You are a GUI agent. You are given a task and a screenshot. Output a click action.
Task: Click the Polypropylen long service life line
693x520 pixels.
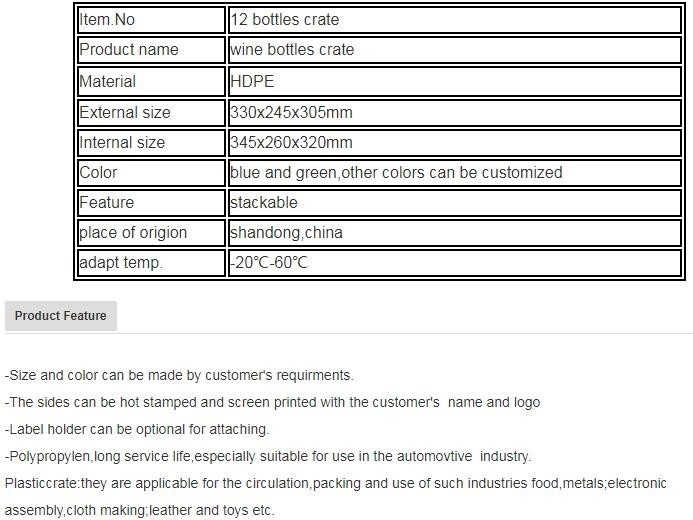[268, 456]
